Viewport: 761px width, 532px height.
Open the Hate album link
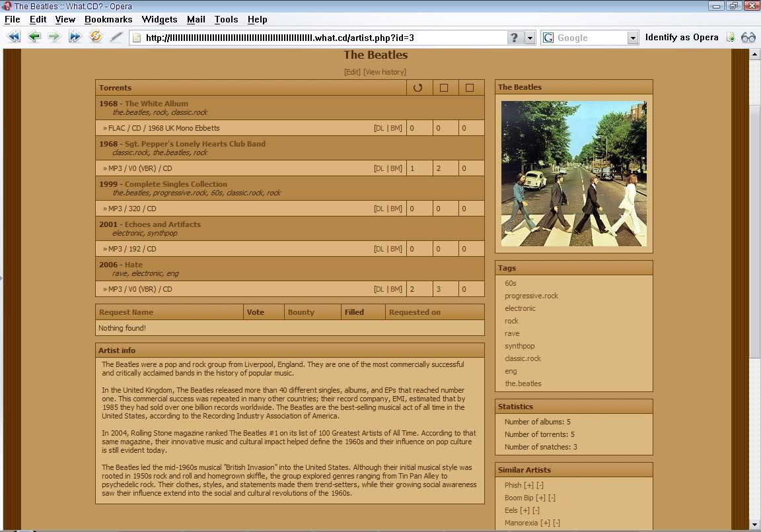133,264
